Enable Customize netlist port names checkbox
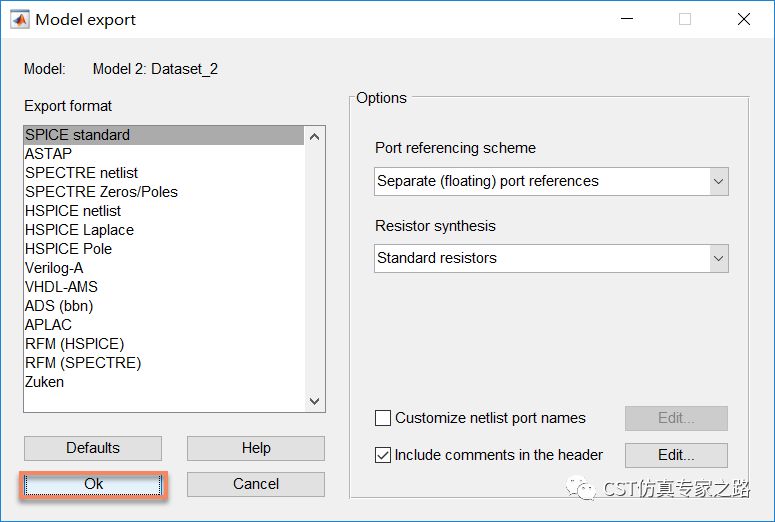775x522 pixels. click(x=383, y=418)
